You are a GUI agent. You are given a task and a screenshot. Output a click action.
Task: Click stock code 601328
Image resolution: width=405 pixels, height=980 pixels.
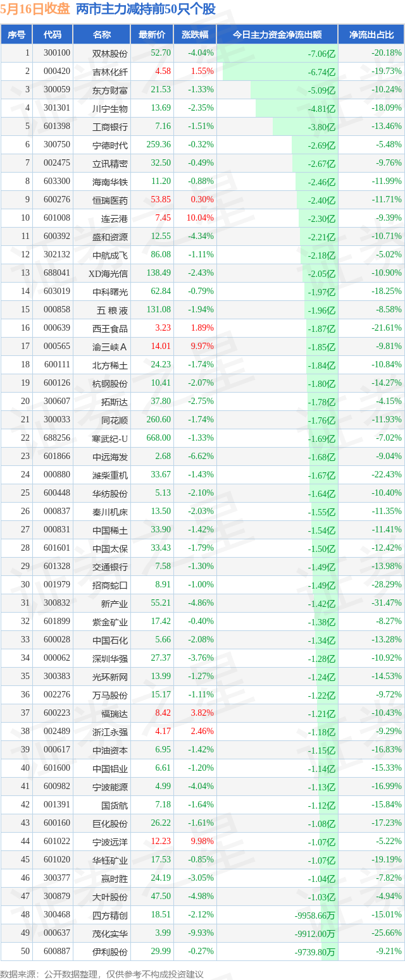[x=58, y=567]
